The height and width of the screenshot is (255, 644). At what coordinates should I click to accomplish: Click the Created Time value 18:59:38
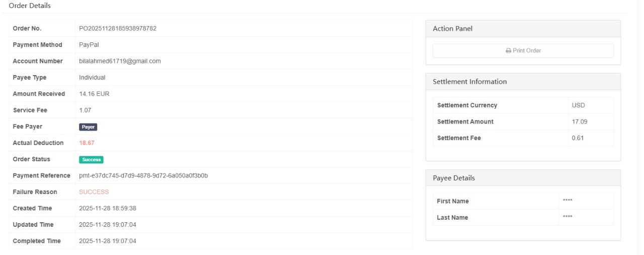point(108,208)
